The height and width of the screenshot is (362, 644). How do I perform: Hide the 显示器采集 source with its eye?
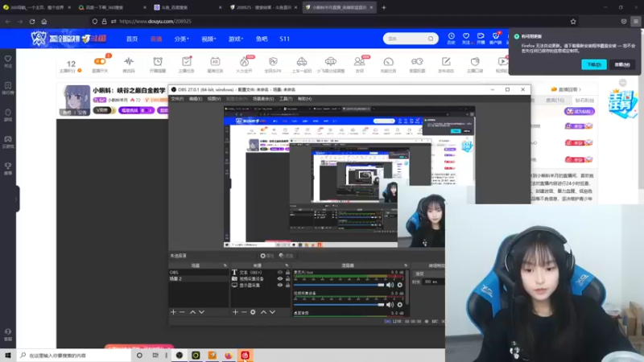[280, 285]
